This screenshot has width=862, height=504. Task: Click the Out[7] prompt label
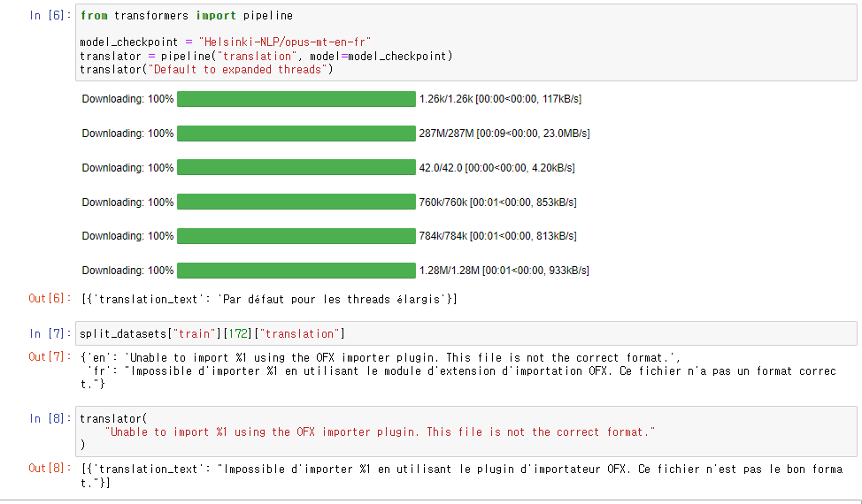[x=50, y=357]
